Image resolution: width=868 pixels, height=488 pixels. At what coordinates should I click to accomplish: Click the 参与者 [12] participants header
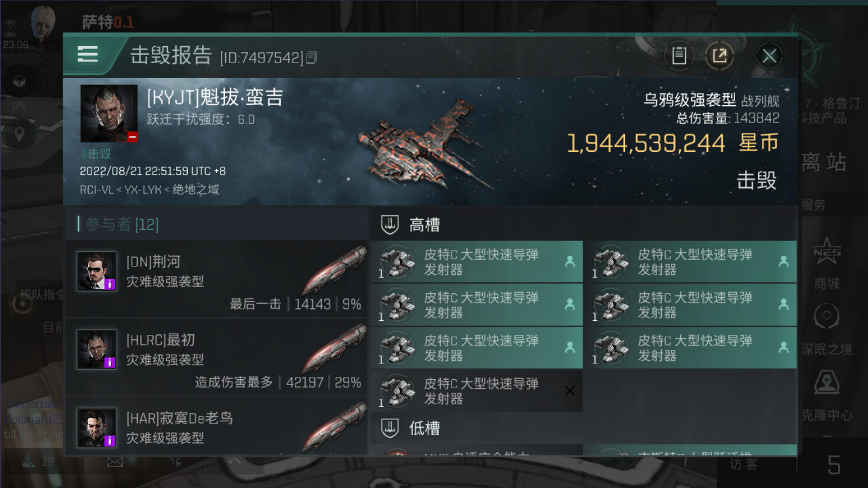(x=122, y=225)
